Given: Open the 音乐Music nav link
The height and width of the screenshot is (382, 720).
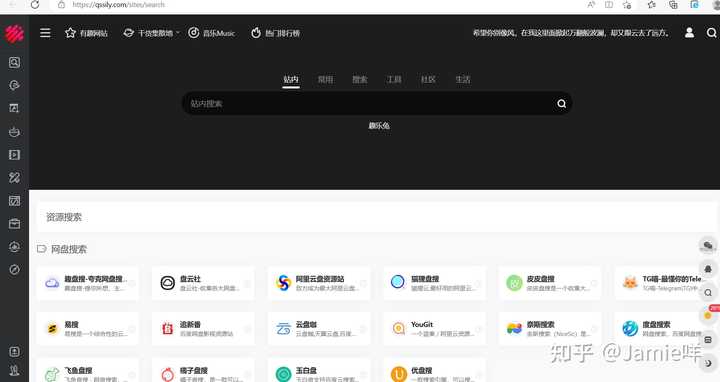Looking at the screenshot, I should click(x=212, y=33).
